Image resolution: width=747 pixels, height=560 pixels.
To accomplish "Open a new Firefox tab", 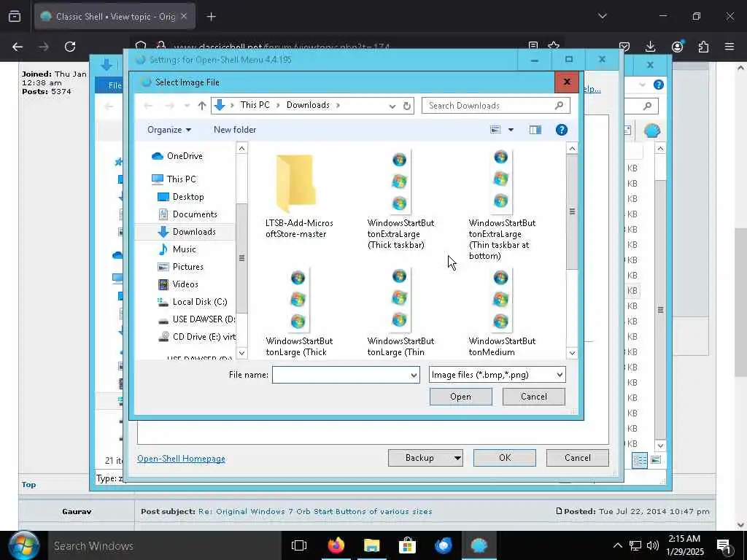I will [212, 17].
